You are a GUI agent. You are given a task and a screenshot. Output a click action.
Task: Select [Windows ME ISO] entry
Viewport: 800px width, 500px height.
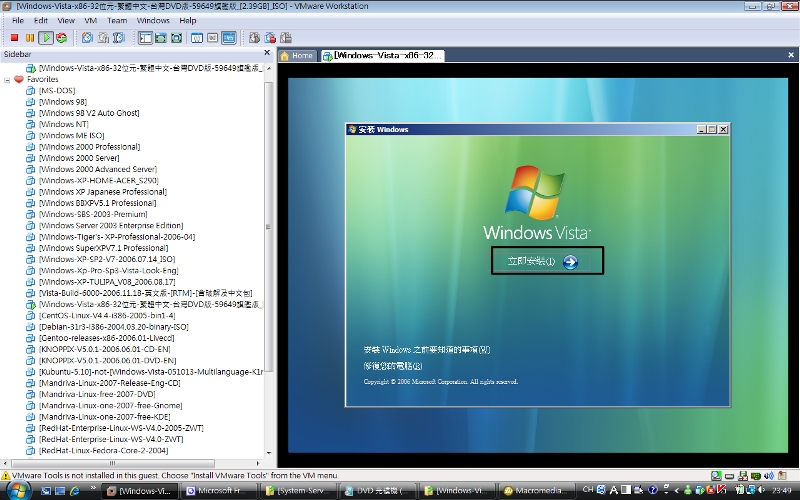tap(71, 135)
